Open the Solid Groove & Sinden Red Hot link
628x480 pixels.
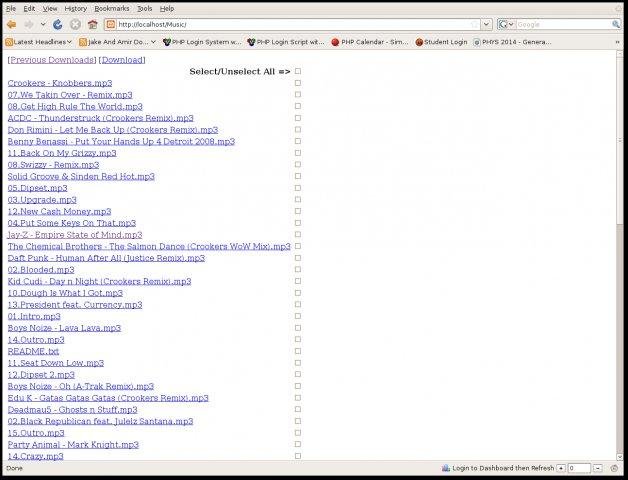tap(81, 176)
